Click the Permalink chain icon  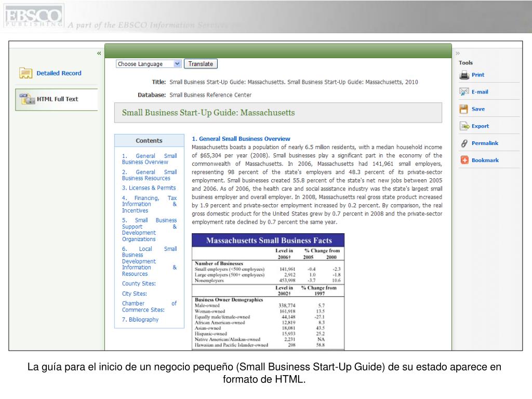point(464,143)
